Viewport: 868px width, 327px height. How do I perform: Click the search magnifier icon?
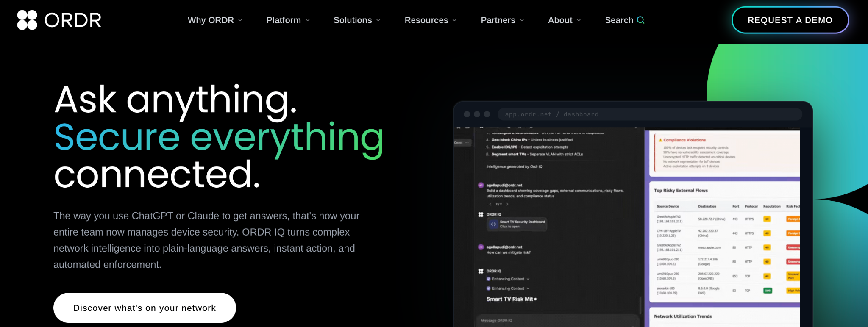click(641, 20)
